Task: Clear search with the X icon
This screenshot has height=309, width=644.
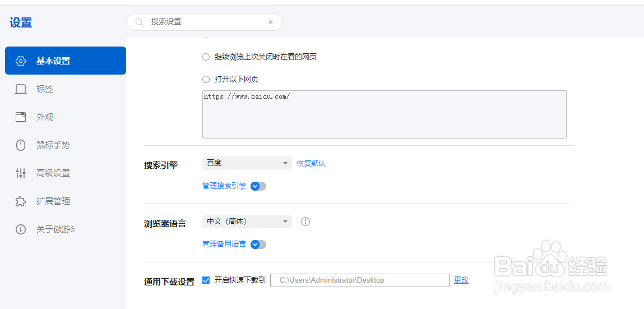Action: click(x=271, y=22)
